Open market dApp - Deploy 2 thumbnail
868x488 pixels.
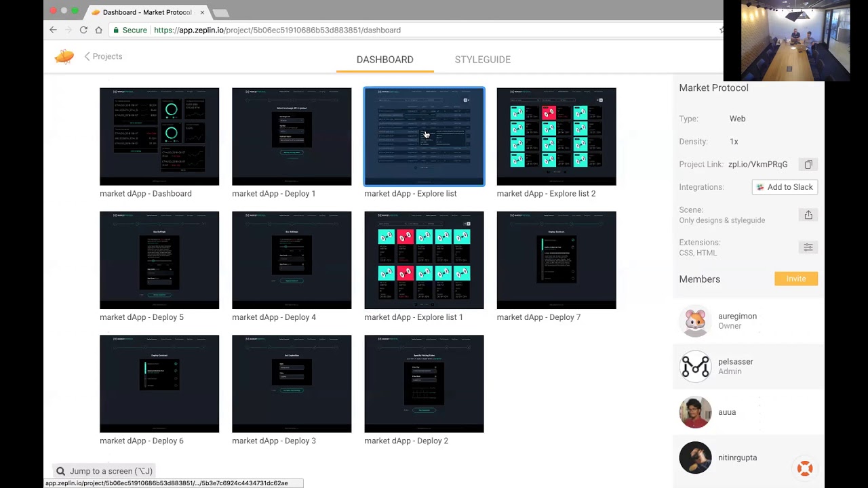point(425,384)
